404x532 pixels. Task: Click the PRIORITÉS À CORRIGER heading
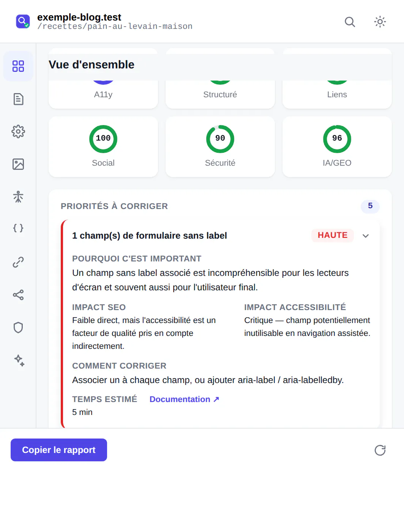click(114, 206)
